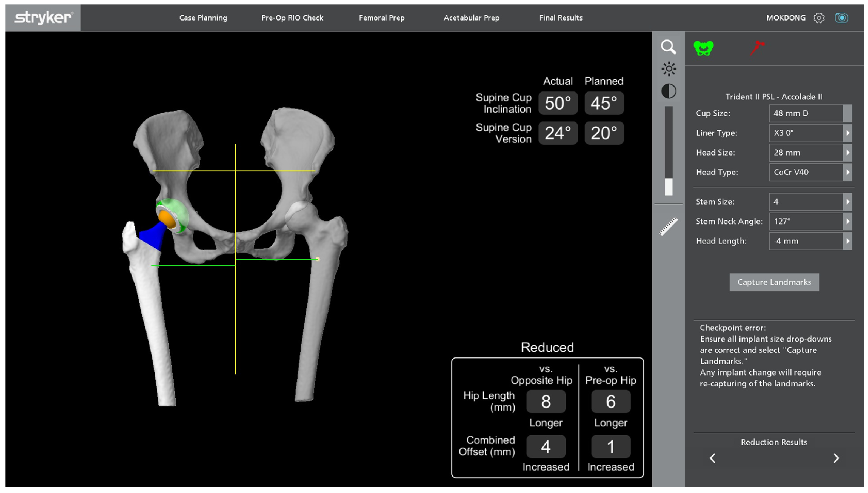Screen dimensions: 868x493
Task: Click the brightness sun icon
Action: [668, 69]
